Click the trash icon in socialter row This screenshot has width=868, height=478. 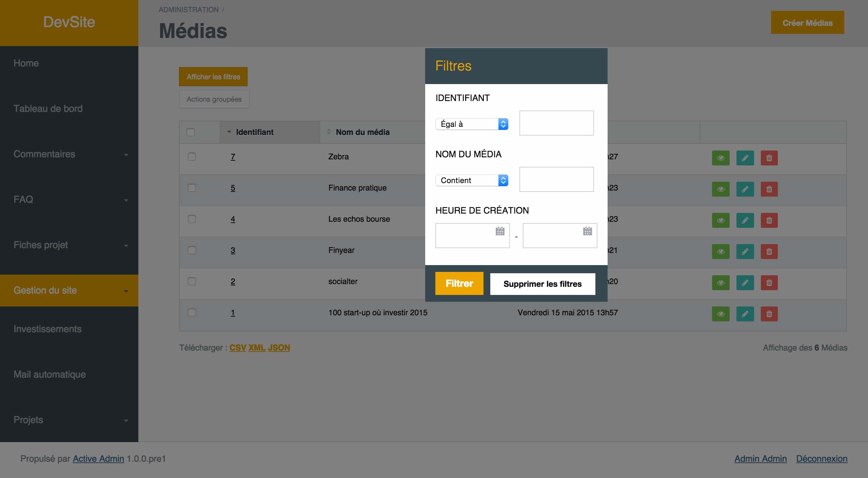(769, 283)
